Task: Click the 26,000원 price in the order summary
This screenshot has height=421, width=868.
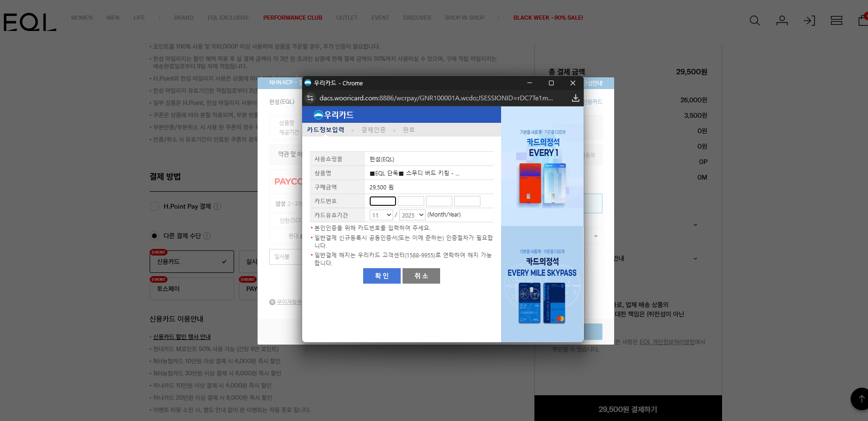Action: [694, 100]
